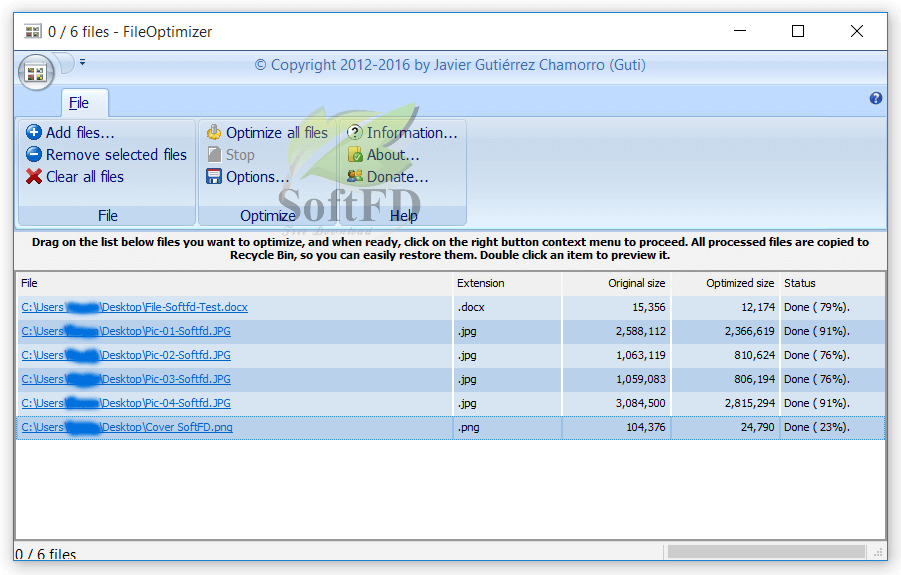This screenshot has width=901, height=575.
Task: Click original size 3,084,500 cell
Action: [617, 404]
